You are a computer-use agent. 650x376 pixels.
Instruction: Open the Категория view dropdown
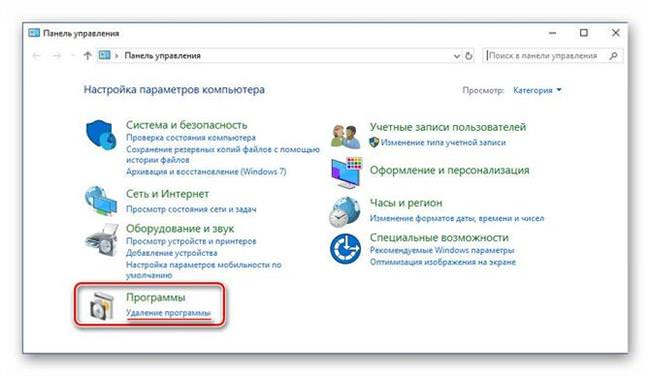tap(537, 90)
